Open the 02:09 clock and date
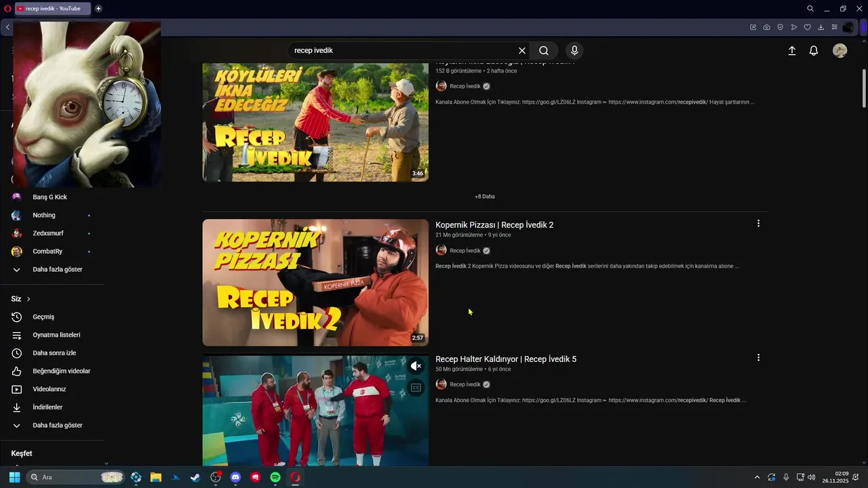The width and height of the screenshot is (868, 488). pyautogui.click(x=835, y=477)
